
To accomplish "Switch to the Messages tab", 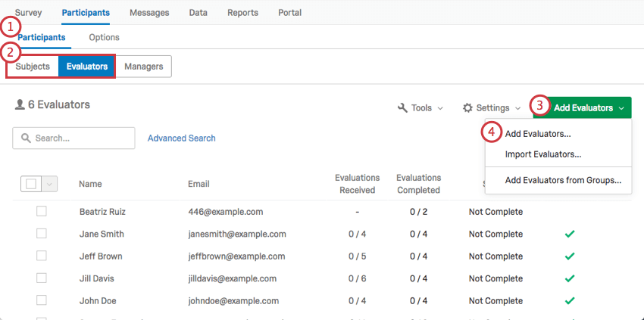I will coord(149,13).
